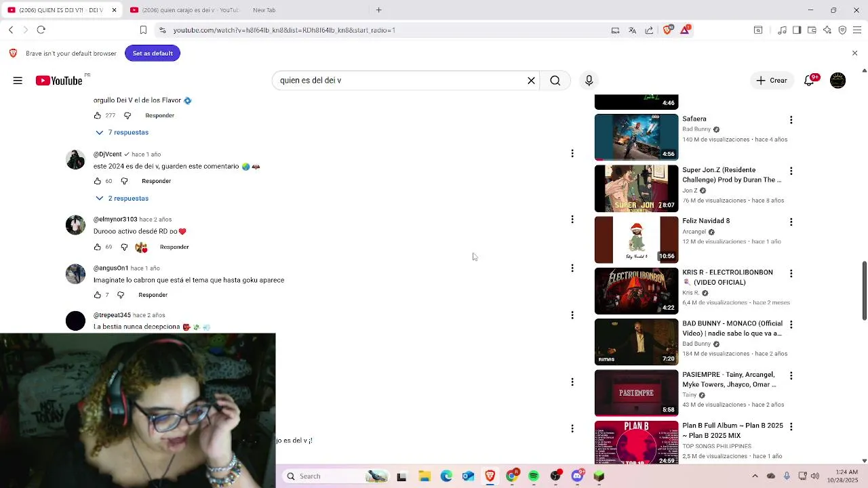Open options for BAD BUNNY MONACO video
Image resolution: width=868 pixels, height=488 pixels.
pyautogui.click(x=791, y=324)
